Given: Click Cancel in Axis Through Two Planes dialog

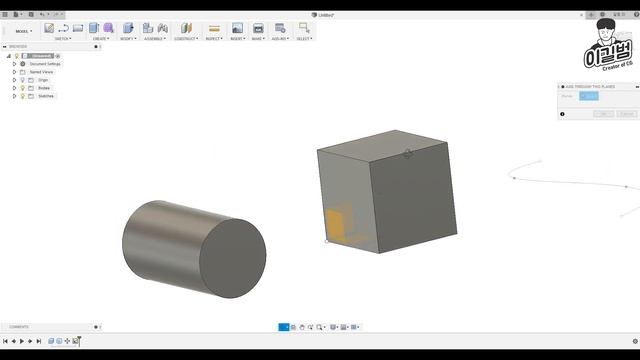Looking at the screenshot, I should point(627,114).
